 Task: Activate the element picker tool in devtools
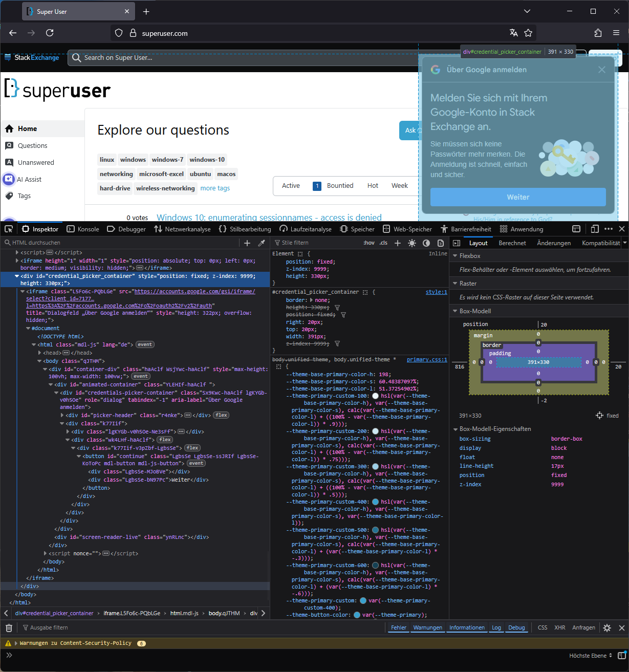9,229
